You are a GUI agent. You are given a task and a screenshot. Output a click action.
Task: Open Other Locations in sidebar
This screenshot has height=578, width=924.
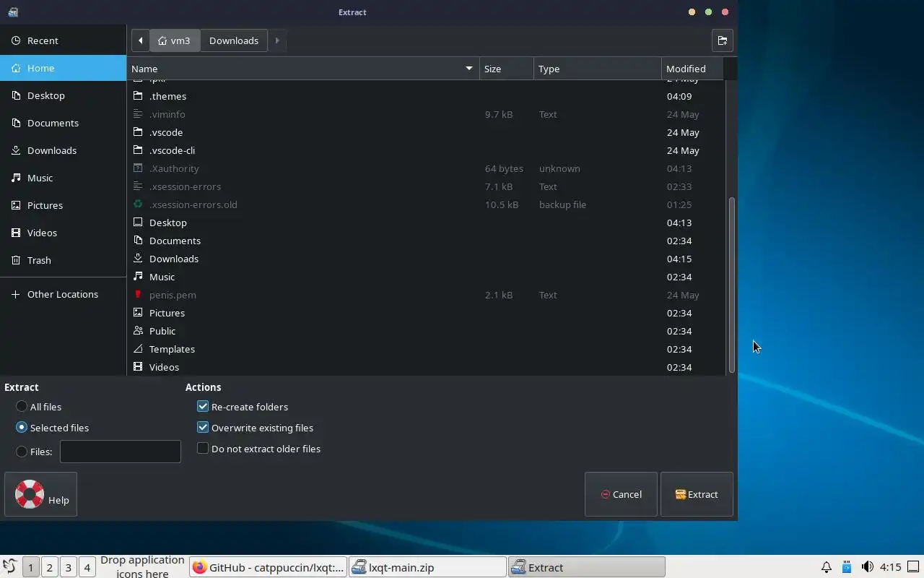click(63, 294)
